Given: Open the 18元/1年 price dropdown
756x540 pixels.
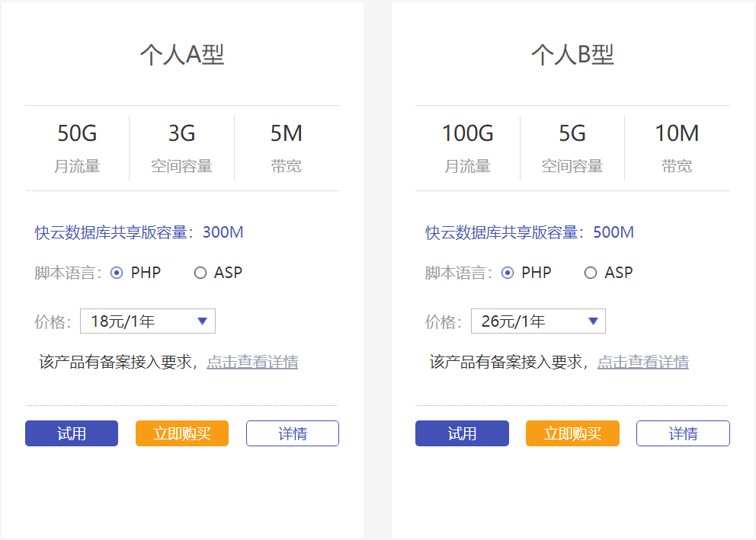Looking at the screenshot, I should (x=148, y=321).
